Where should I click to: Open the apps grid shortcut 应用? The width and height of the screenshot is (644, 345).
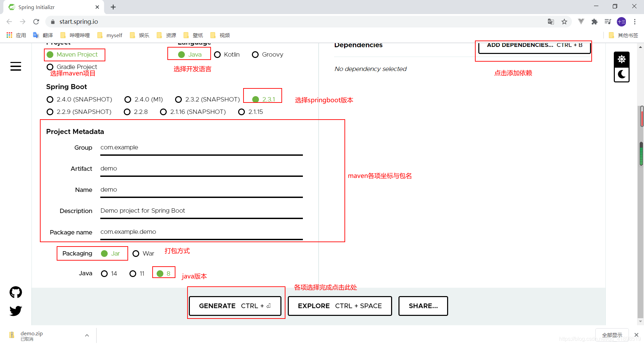click(x=16, y=35)
